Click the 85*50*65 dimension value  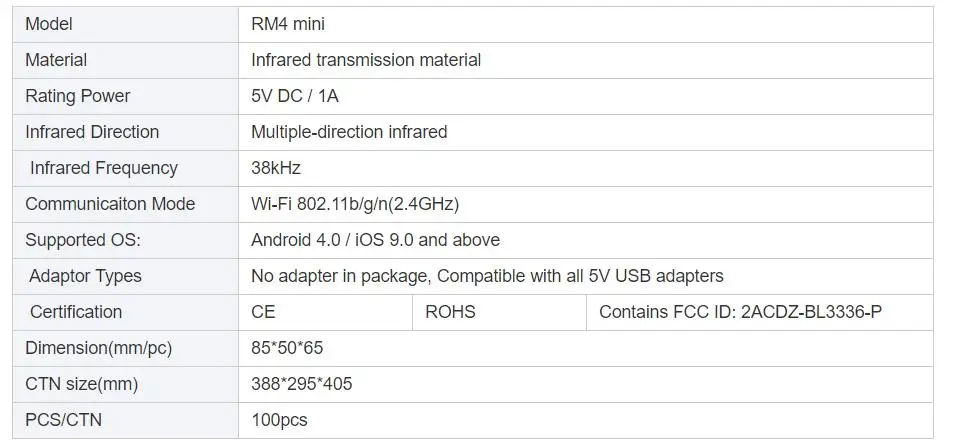tap(287, 348)
